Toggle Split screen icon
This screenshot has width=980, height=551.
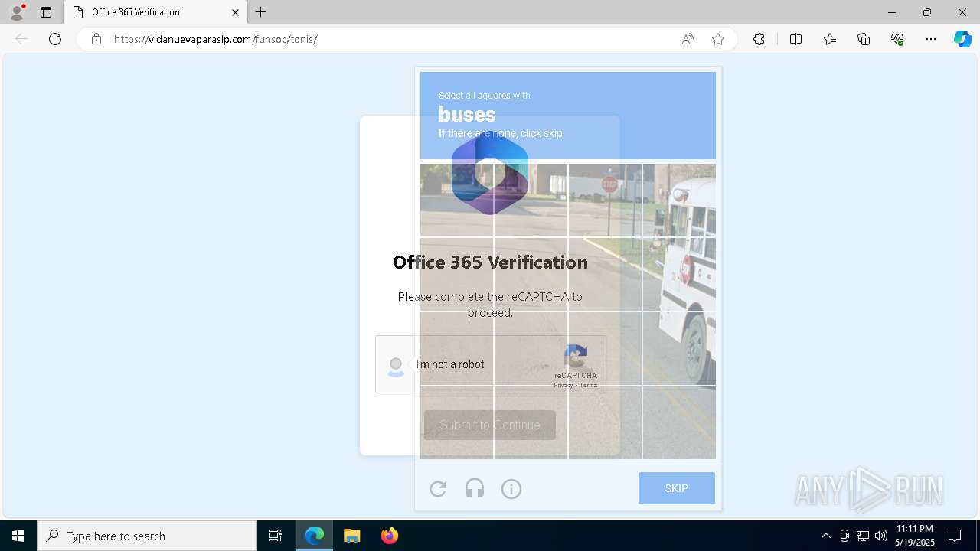tap(795, 39)
